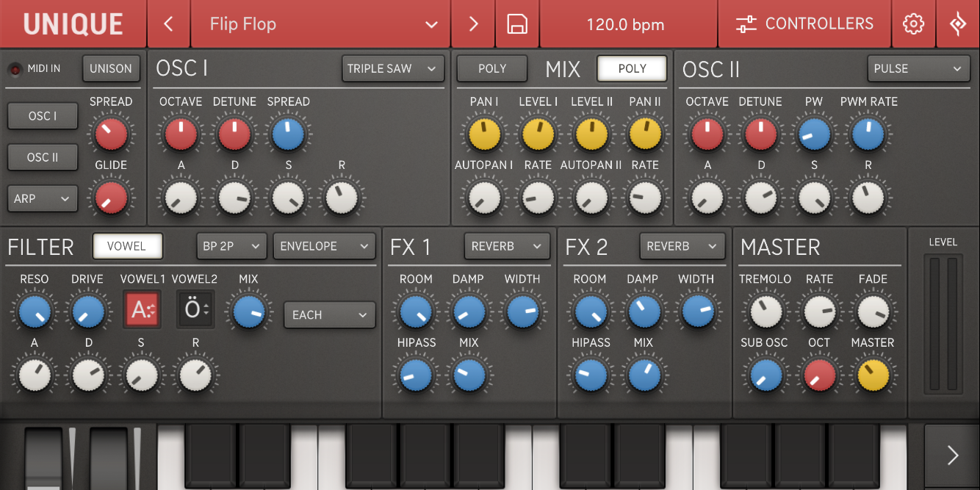Open settings via the gear icon
Image resolution: width=980 pixels, height=490 pixels.
[913, 24]
